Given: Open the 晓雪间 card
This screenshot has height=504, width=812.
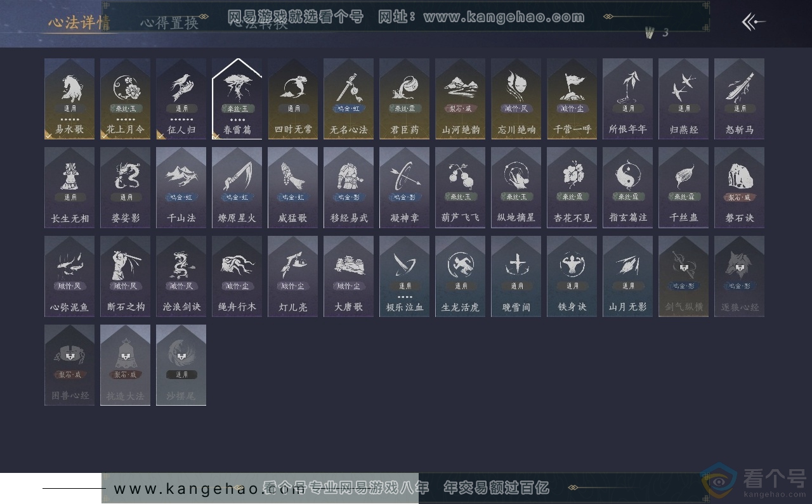Looking at the screenshot, I should [516, 276].
